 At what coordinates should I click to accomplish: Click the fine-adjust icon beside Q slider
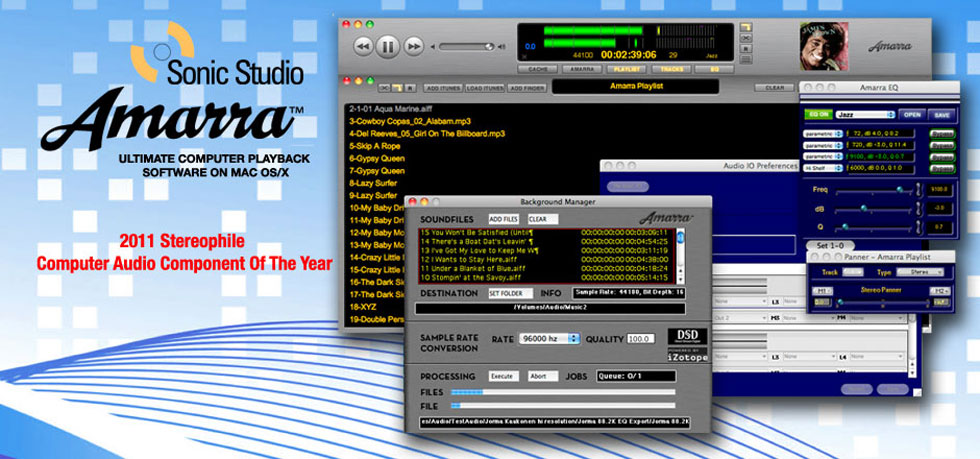coord(919,227)
